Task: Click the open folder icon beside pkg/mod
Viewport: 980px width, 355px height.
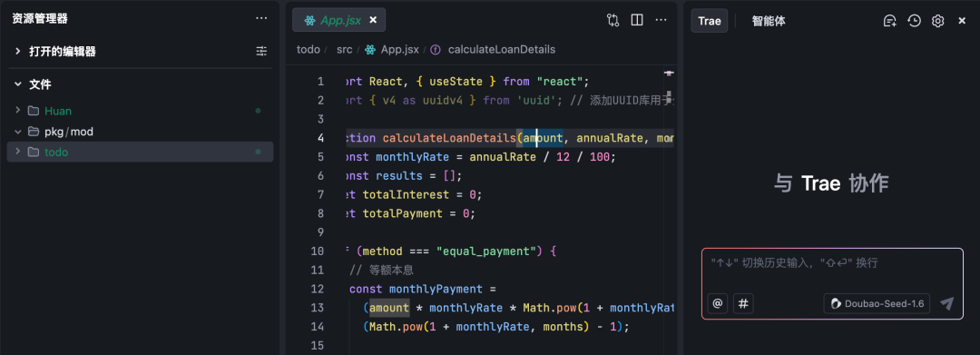Action: (34, 132)
